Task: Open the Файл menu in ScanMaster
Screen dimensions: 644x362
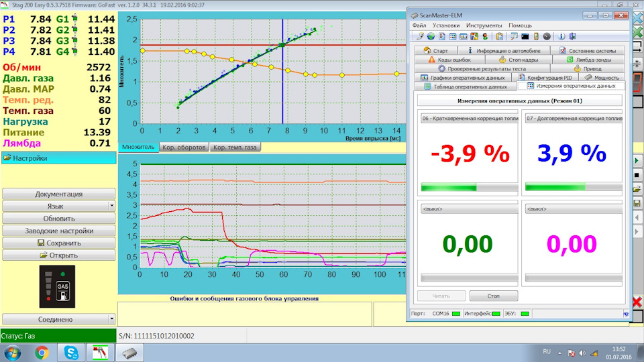Action: coord(419,25)
